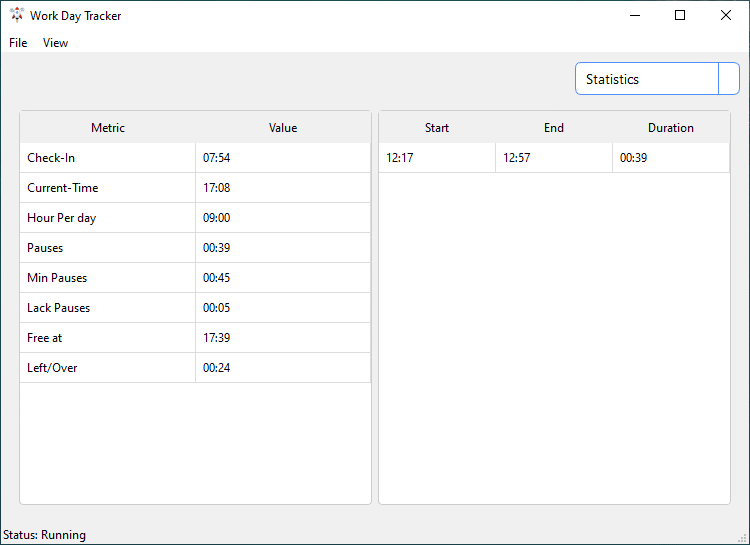Click the Hour Per day row

[108, 218]
